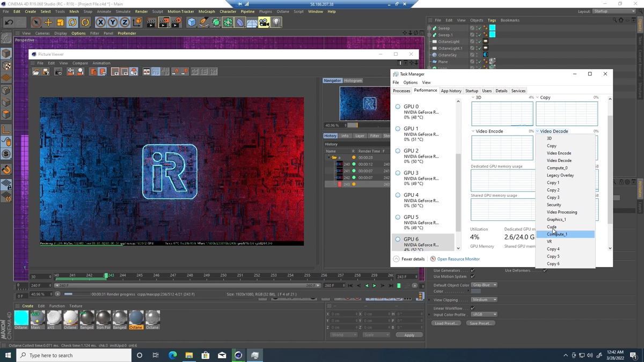Click the Y-axis lock icon

112,22
